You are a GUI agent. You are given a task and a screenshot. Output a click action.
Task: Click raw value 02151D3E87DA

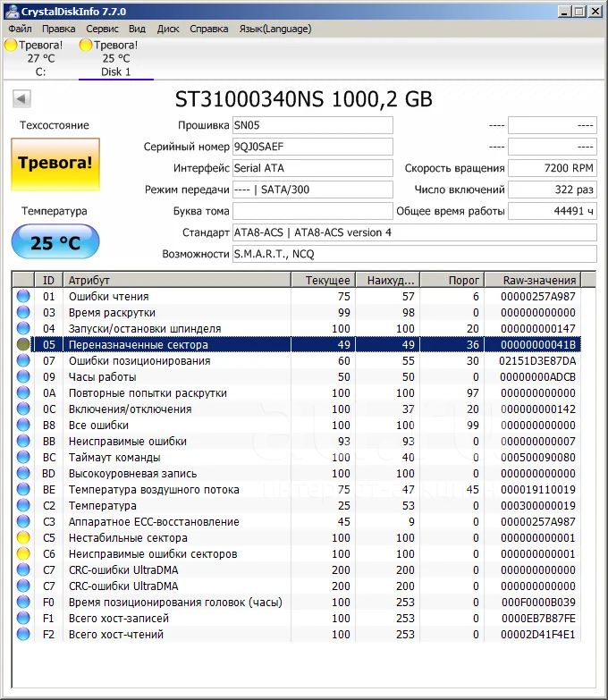[537, 360]
